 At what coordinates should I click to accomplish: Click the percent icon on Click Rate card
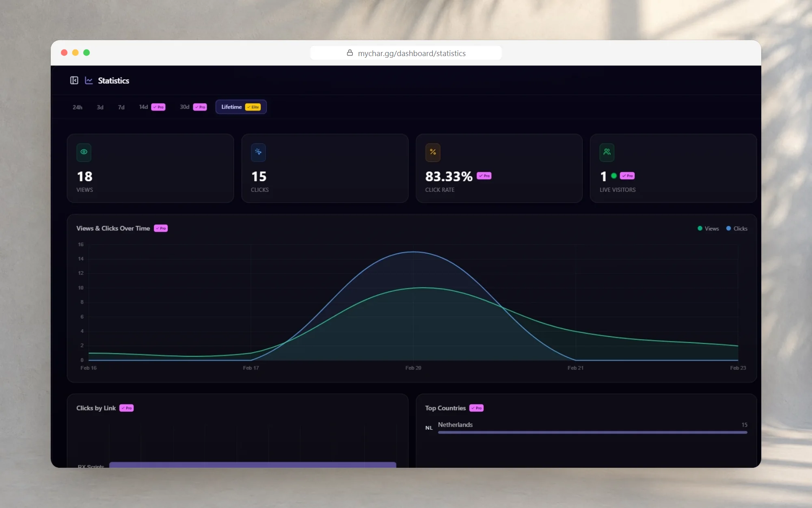[x=433, y=152]
